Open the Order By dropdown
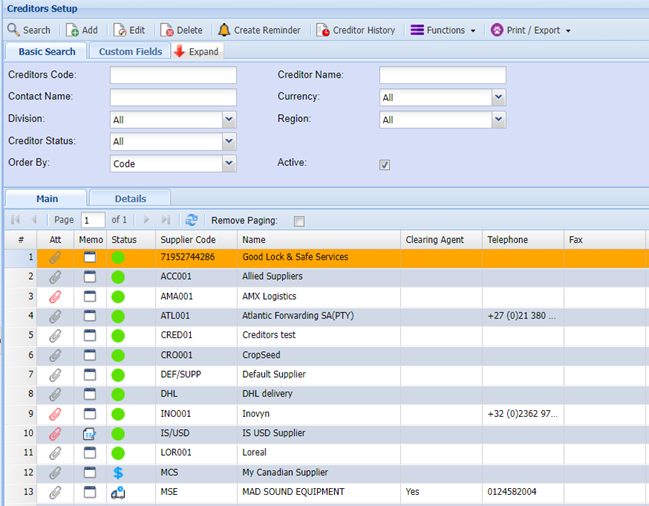The width and height of the screenshot is (649, 506). pyautogui.click(x=229, y=164)
